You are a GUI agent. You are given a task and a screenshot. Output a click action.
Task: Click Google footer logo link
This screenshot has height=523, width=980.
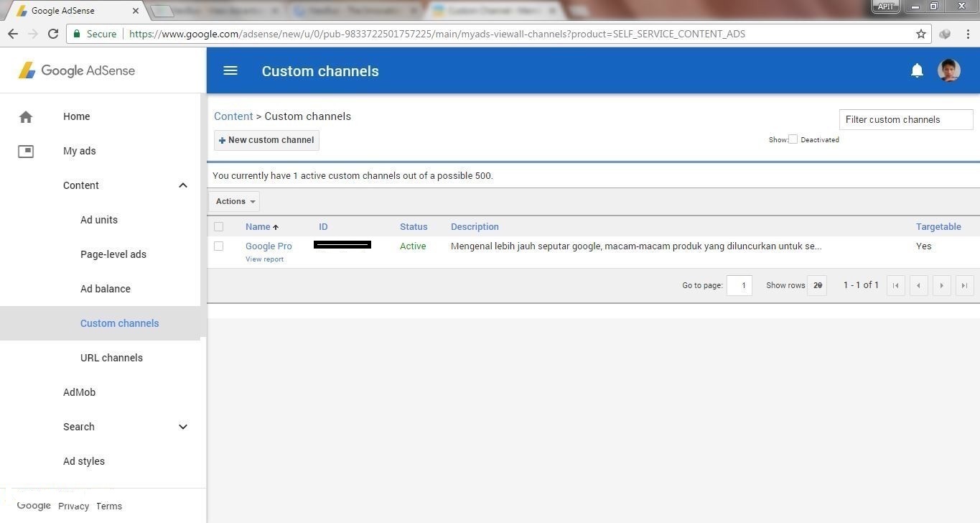pyautogui.click(x=34, y=506)
